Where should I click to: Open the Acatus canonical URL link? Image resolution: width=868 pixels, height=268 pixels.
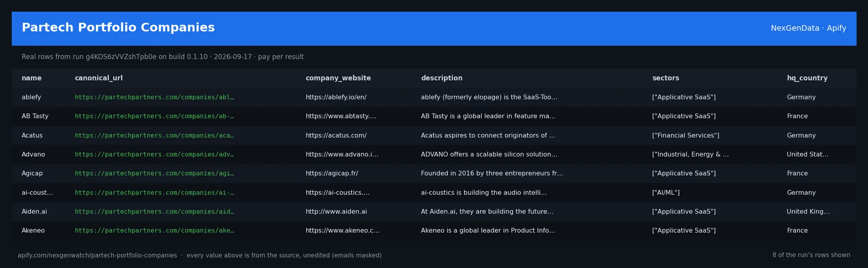click(154, 135)
